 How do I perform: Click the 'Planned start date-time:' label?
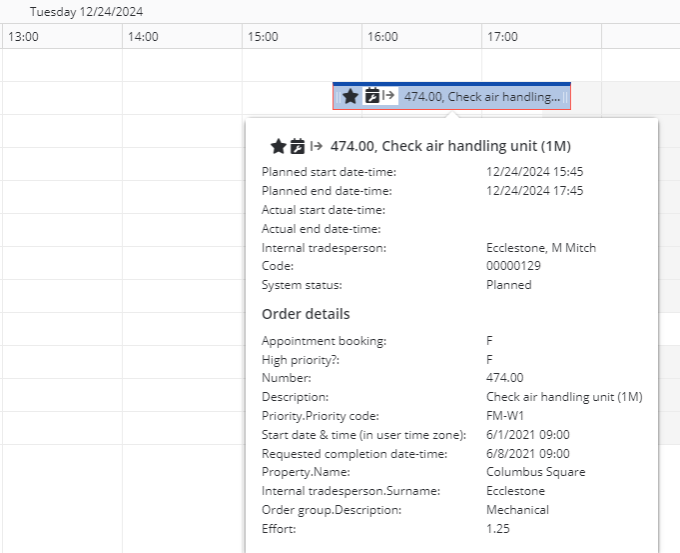click(329, 172)
